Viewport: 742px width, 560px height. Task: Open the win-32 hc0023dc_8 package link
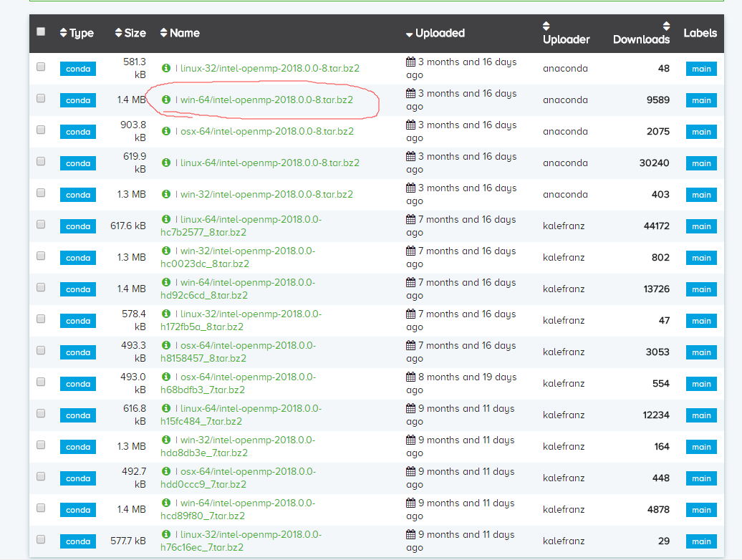click(x=238, y=257)
